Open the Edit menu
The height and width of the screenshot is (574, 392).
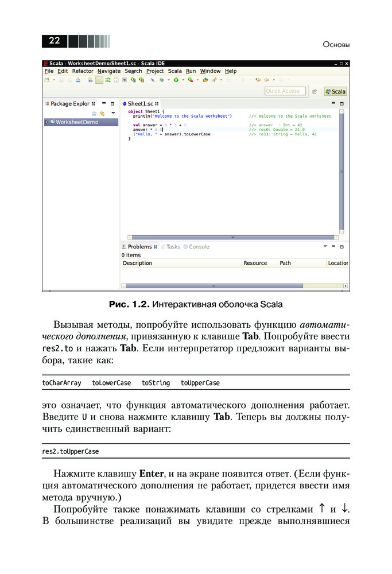[63, 71]
